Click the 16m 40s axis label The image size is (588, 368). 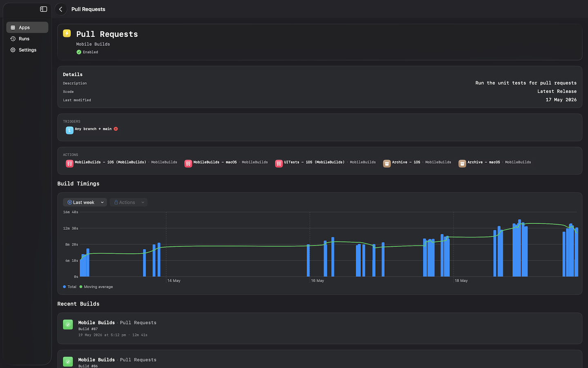(x=71, y=212)
